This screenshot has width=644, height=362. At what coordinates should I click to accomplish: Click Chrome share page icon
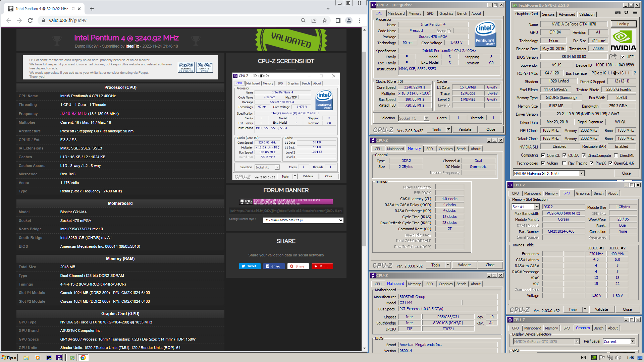(314, 20)
